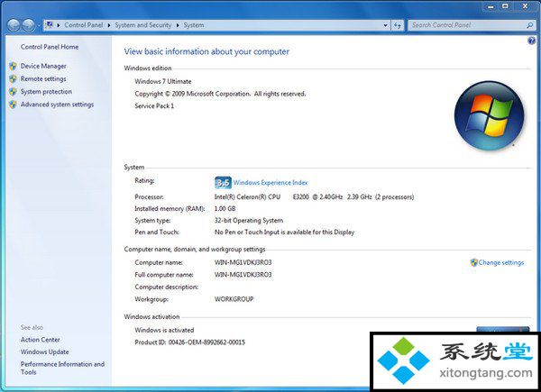Click the Windows is activated text
541x392 pixels.
[x=164, y=330]
